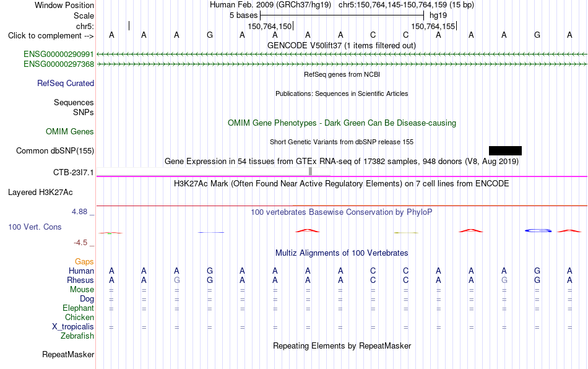The width and height of the screenshot is (588, 369).
Task: Click the 4.88 PhyloP upper value
Action: (79, 212)
